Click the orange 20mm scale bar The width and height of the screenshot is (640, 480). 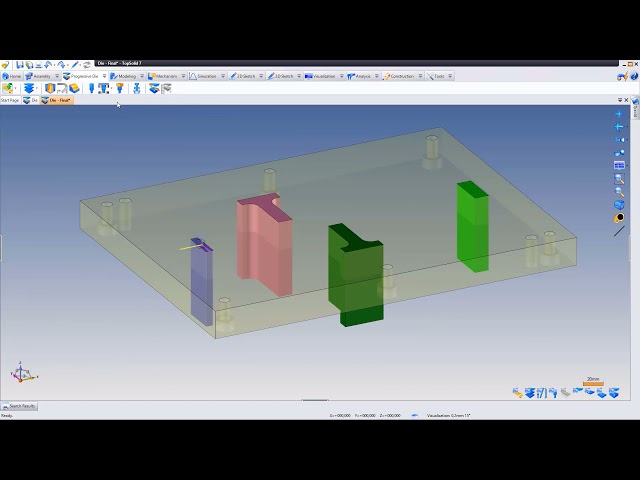(x=593, y=381)
